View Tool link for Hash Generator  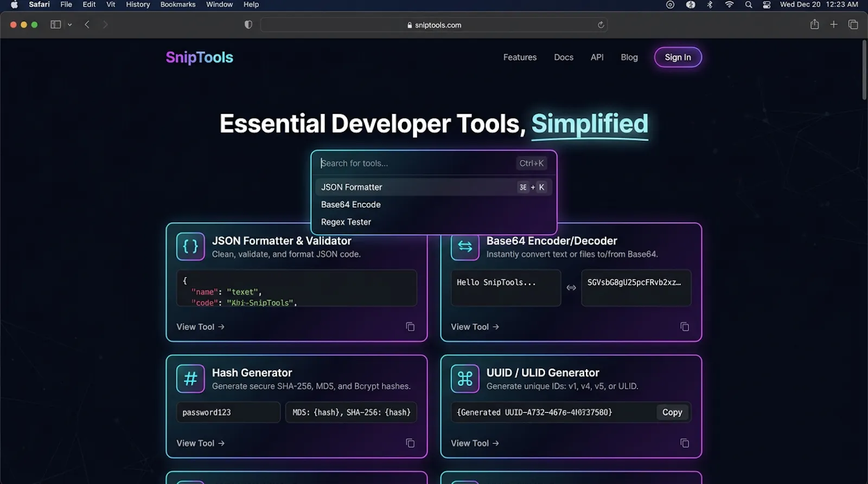(200, 443)
